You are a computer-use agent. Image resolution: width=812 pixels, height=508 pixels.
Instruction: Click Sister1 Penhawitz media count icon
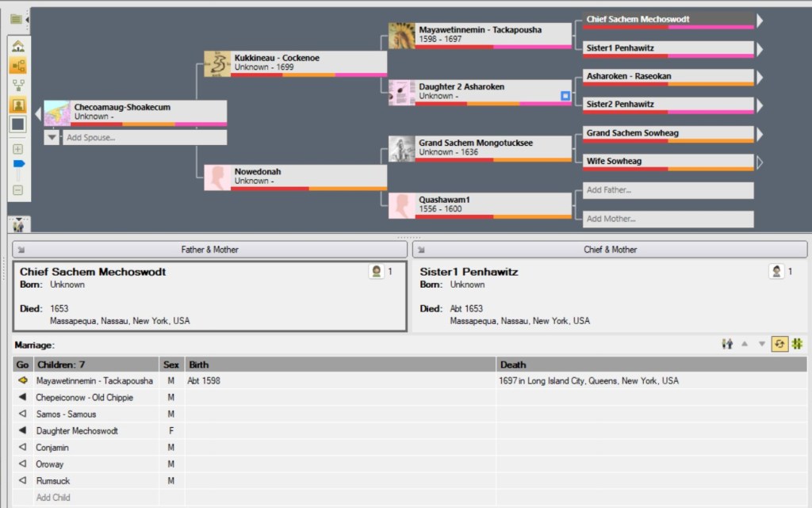(776, 272)
